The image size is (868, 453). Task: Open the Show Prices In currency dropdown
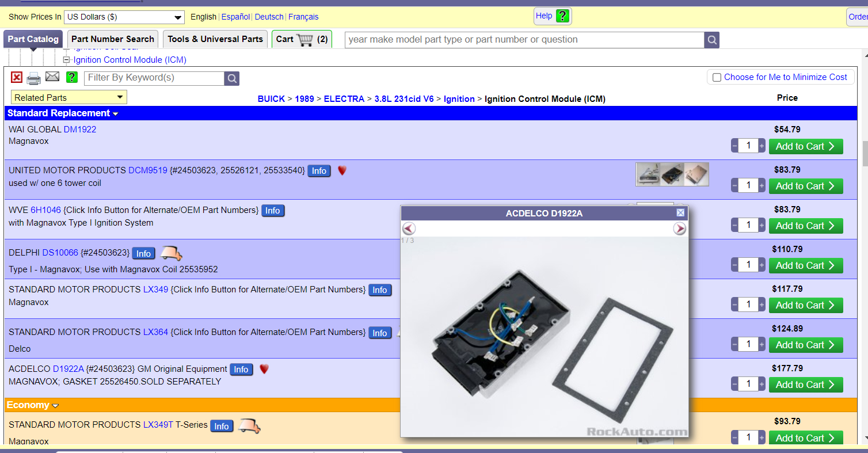click(x=124, y=17)
